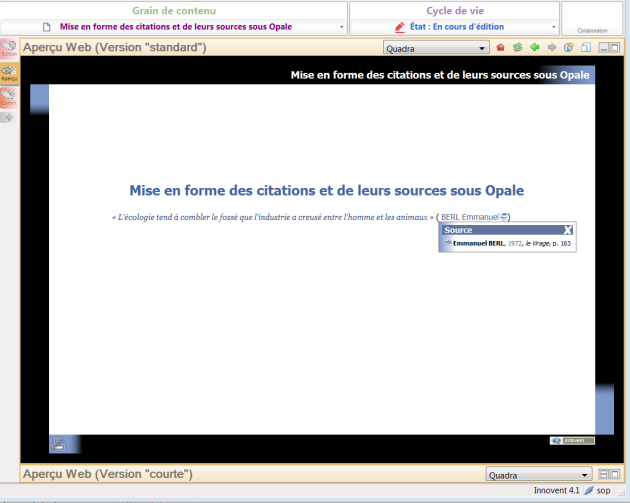The width and height of the screenshot is (630, 503).
Task: Split the courte preview panel horizontally
Action: (x=603, y=474)
